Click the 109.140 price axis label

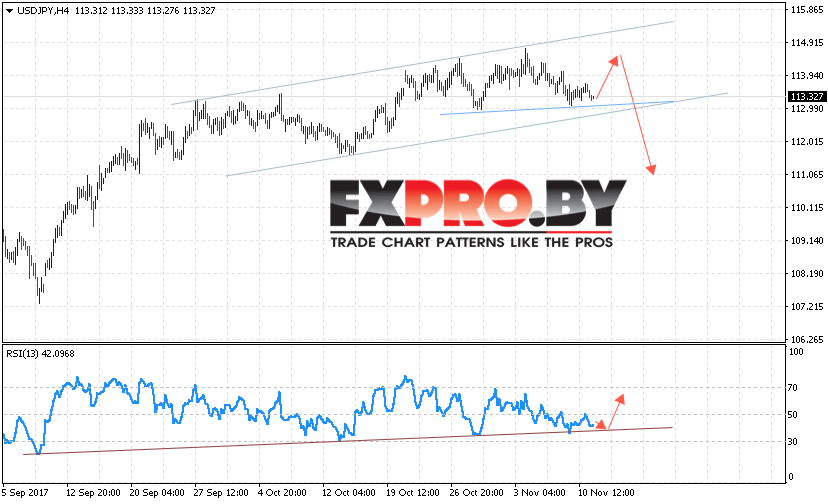(x=807, y=241)
